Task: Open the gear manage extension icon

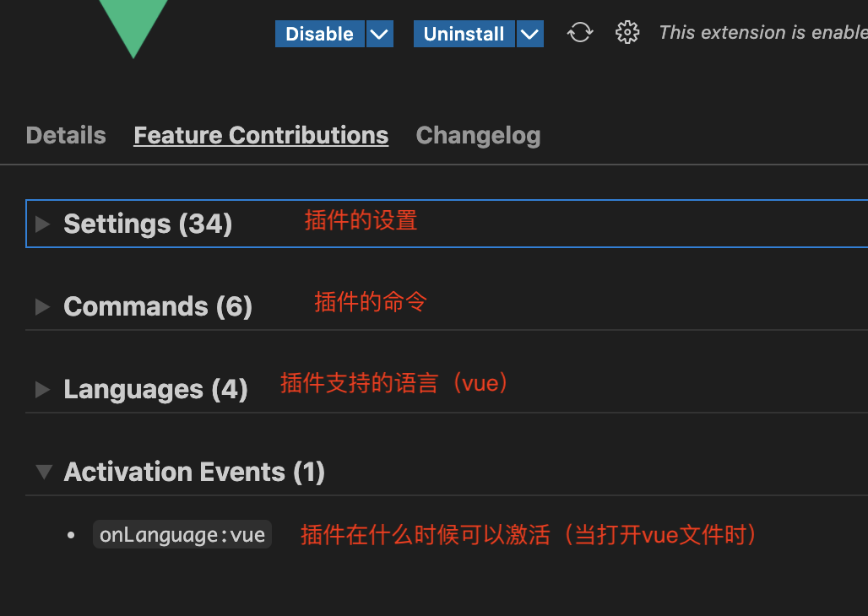Action: [x=627, y=33]
